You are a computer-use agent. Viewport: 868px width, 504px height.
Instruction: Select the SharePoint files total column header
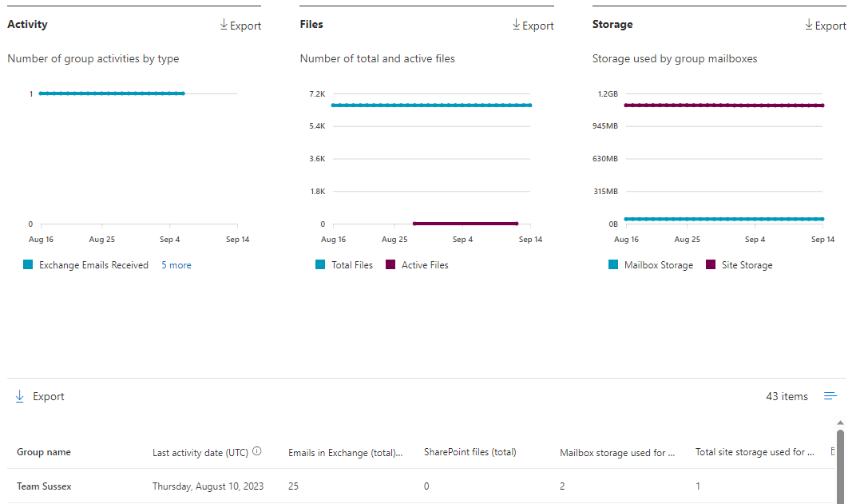470,451
